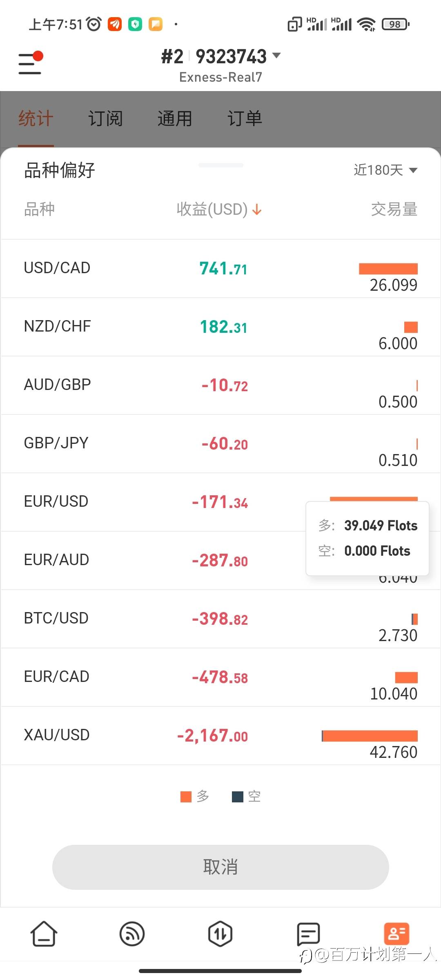Sort by 收益(USD) column header

click(212, 209)
